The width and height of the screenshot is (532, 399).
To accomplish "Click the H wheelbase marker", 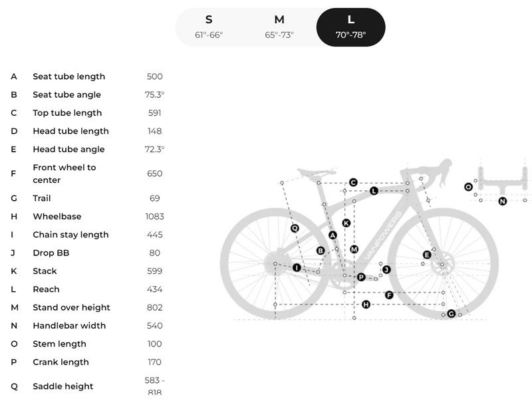I will click(366, 305).
